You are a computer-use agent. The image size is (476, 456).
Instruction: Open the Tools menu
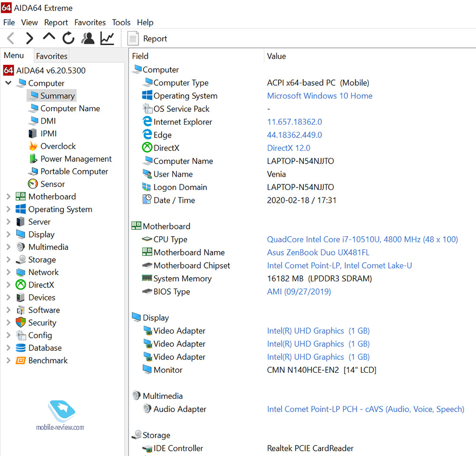point(121,22)
